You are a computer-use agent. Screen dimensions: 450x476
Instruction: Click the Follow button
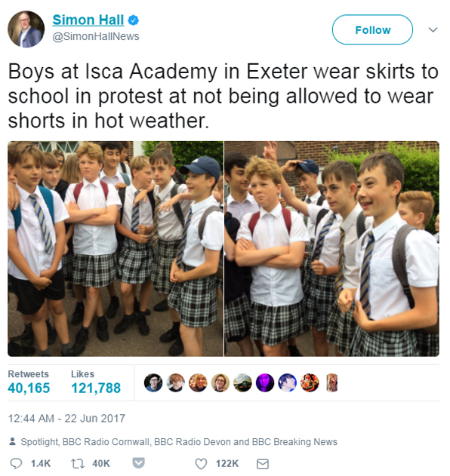(372, 29)
